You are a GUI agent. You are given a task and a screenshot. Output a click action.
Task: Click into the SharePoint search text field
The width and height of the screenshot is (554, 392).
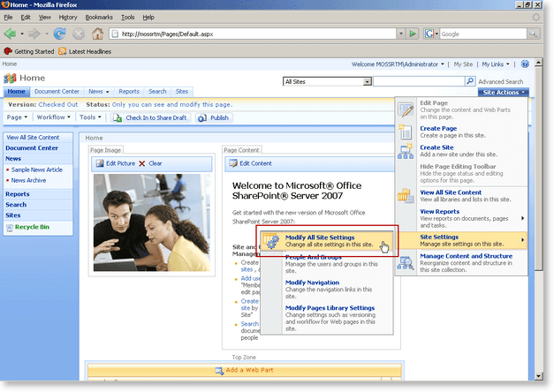tap(419, 81)
